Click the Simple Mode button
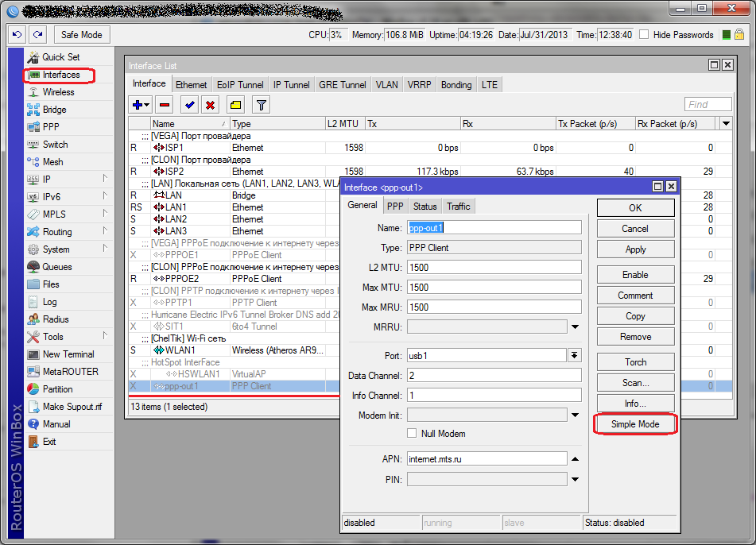The image size is (756, 545). click(x=635, y=424)
